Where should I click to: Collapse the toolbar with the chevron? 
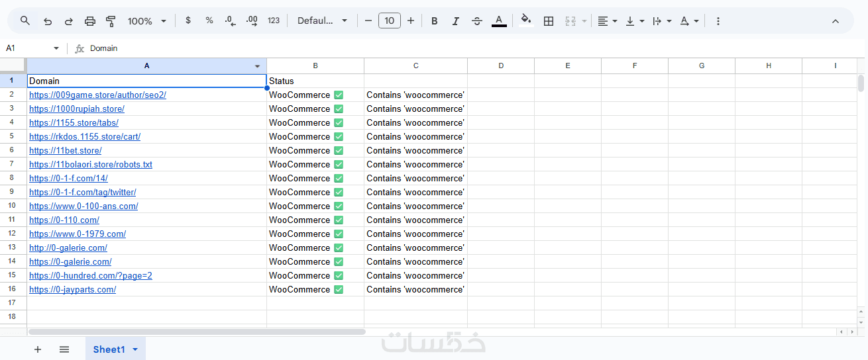click(x=836, y=21)
